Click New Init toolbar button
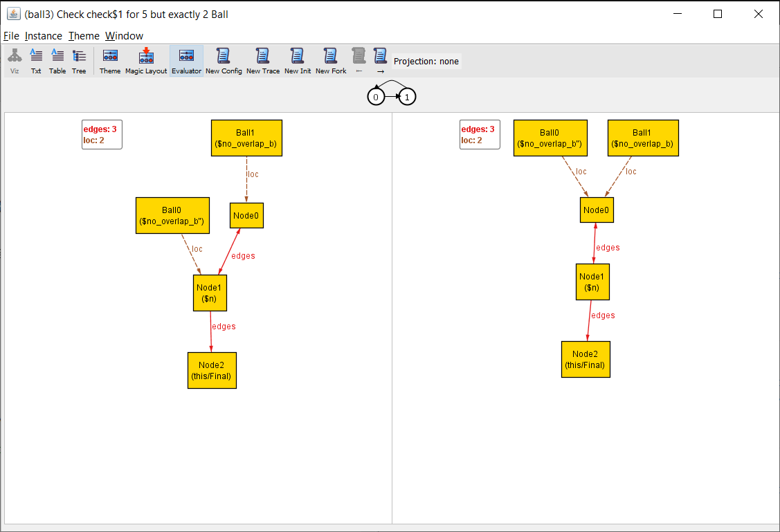 (x=298, y=61)
